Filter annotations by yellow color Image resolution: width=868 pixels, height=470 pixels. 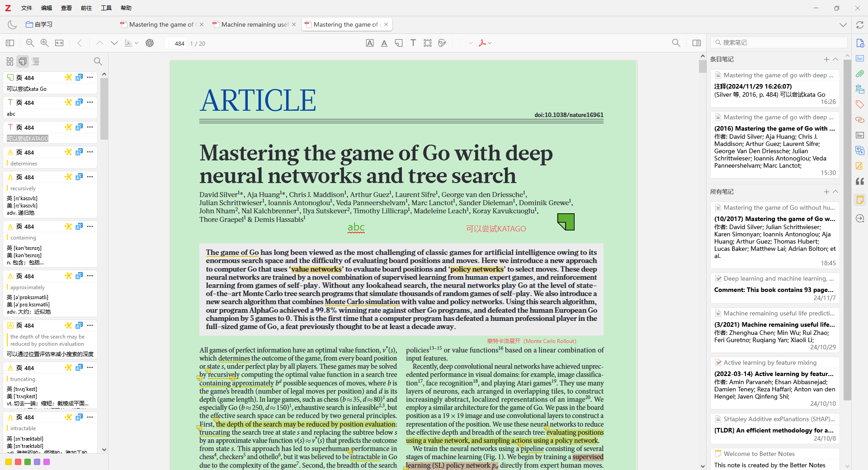point(8,462)
